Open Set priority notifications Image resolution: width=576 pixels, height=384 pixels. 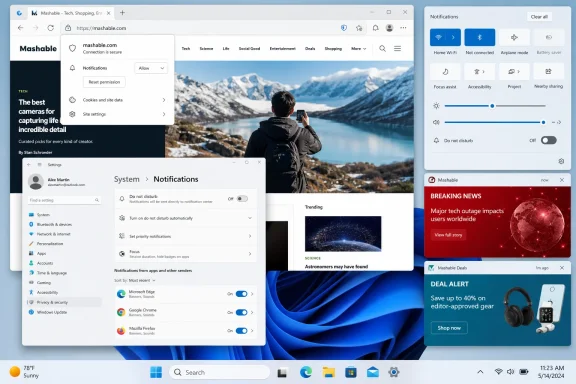(186, 236)
